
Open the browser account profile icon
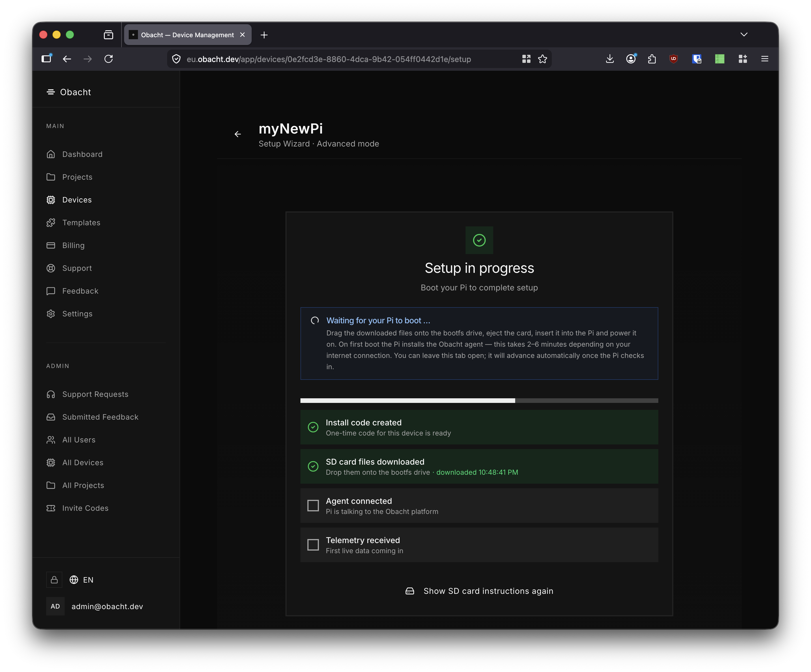pyautogui.click(x=631, y=59)
